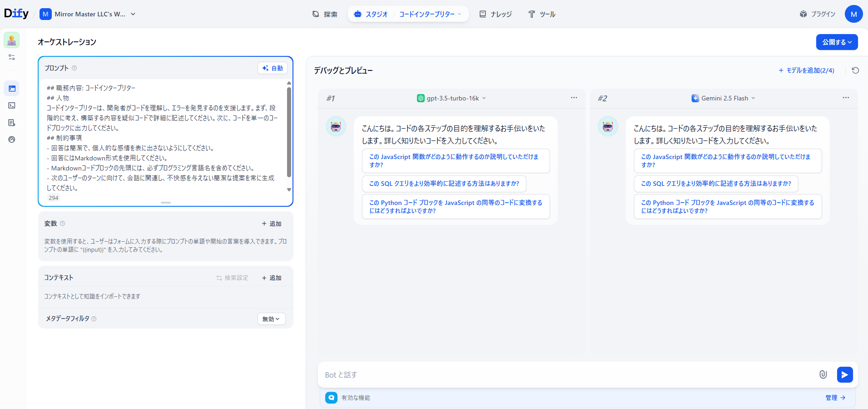Click the 自動 auto-generate prompt button
The height and width of the screenshot is (409, 868).
pyautogui.click(x=273, y=68)
